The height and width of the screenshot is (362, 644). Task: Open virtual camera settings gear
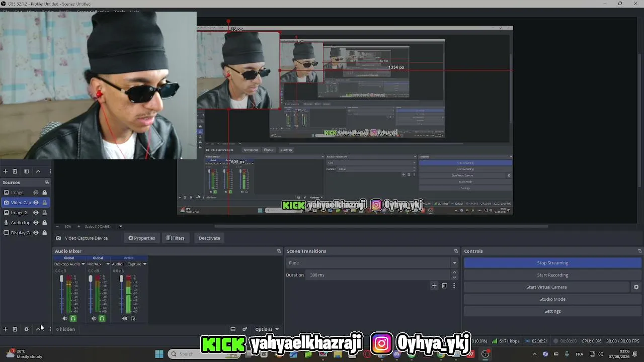coord(636,287)
